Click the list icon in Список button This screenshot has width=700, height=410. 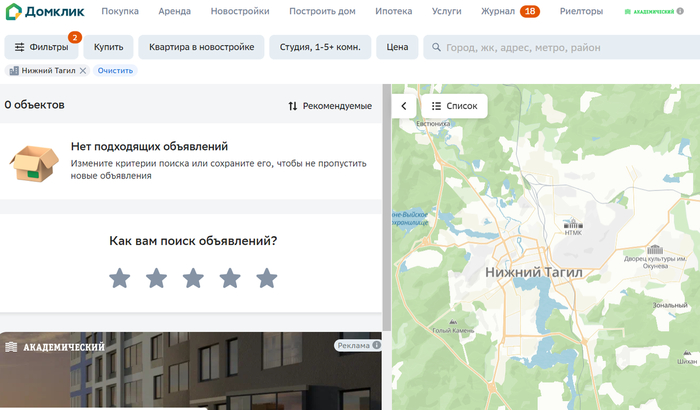[436, 106]
